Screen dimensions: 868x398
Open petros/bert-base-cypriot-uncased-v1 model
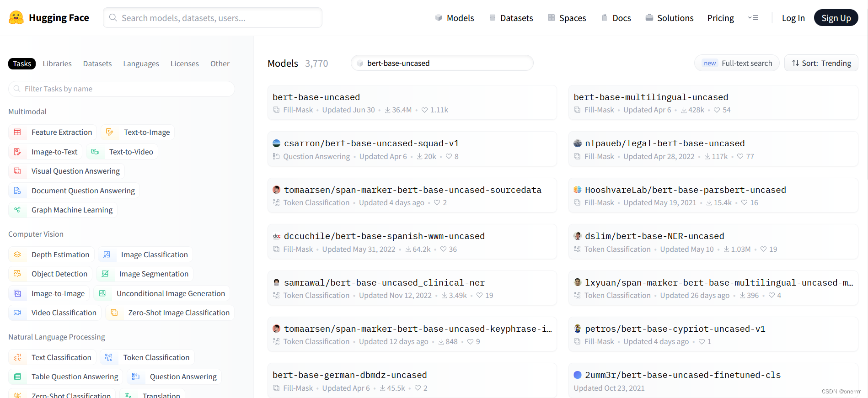coord(713,334)
